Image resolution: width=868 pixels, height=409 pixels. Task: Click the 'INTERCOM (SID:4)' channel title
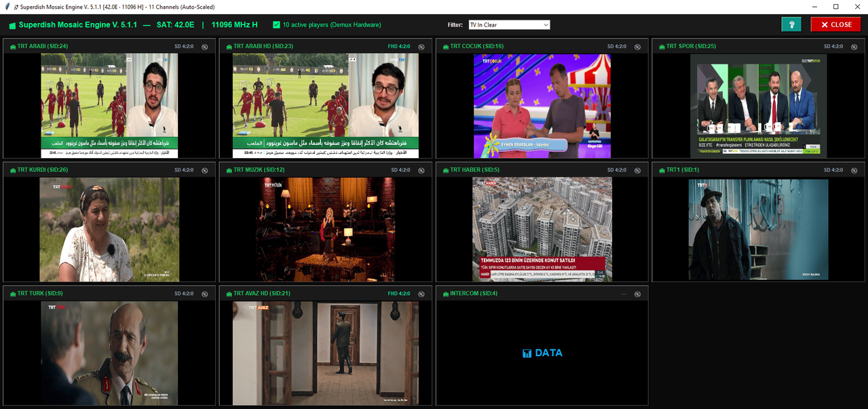pos(474,294)
